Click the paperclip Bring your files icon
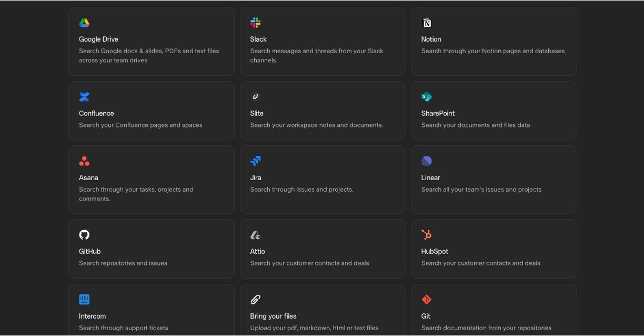Viewport: 644px width, 336px height. point(255,300)
